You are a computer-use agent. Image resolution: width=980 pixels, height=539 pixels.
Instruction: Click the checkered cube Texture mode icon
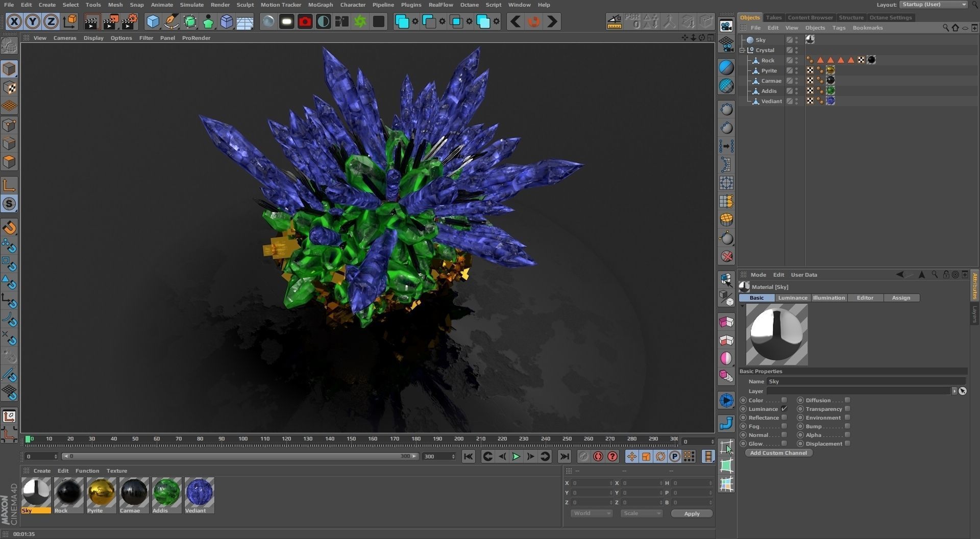click(x=9, y=88)
